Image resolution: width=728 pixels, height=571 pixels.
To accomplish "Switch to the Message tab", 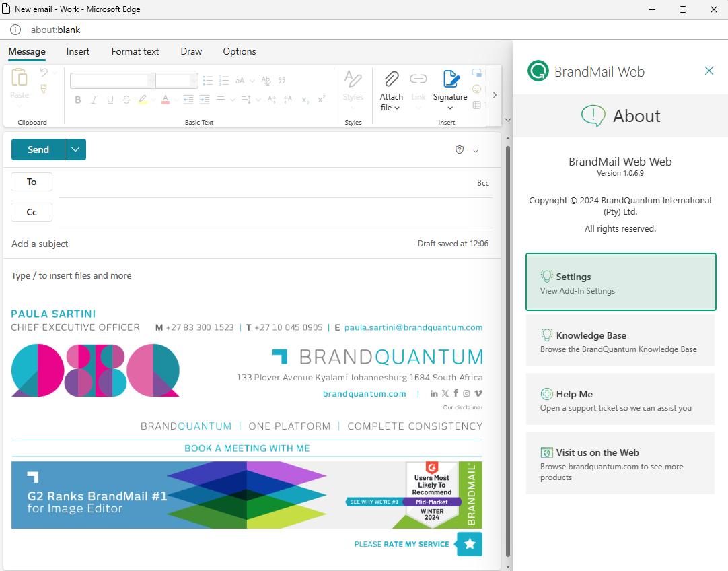I will click(27, 52).
